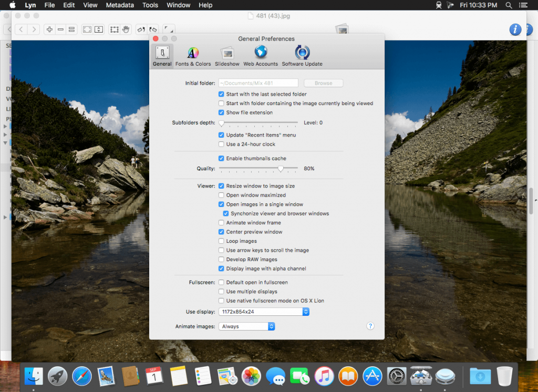Screen dimensions: 538x392
Task: Select the hand pan tool
Action: click(x=126, y=29)
